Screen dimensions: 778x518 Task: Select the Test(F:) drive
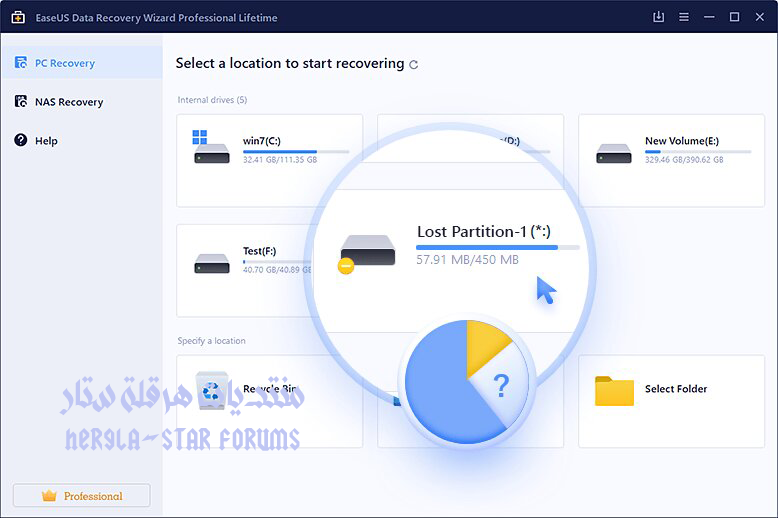pyautogui.click(x=245, y=270)
